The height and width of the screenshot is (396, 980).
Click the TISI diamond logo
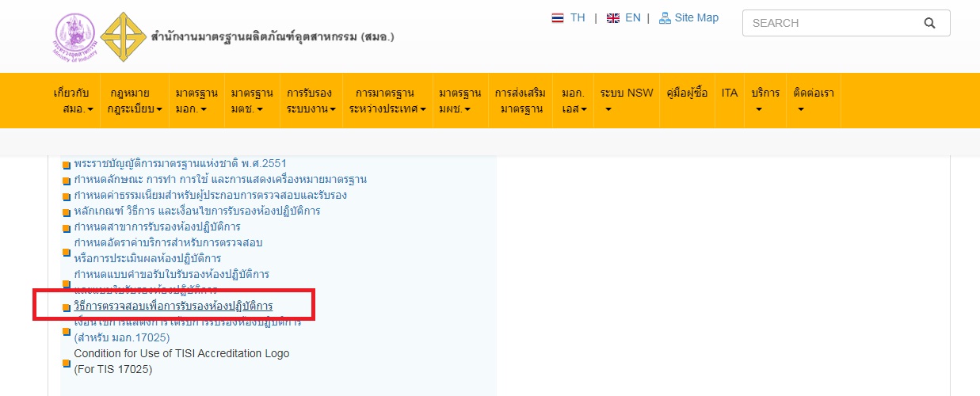[123, 36]
